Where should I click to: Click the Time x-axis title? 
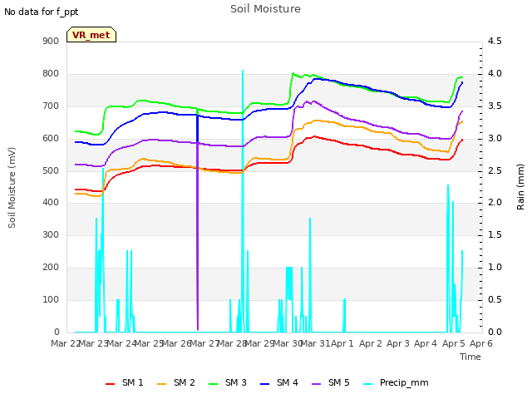tap(470, 357)
